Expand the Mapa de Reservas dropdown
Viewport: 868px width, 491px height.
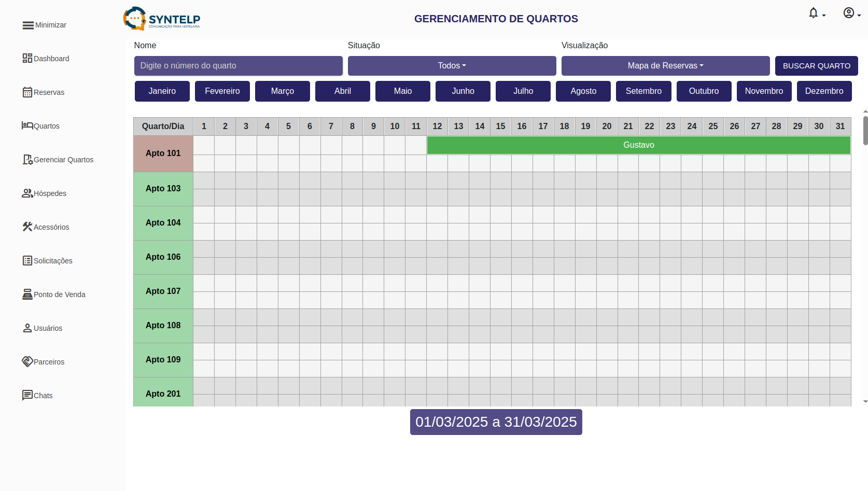[665, 66]
